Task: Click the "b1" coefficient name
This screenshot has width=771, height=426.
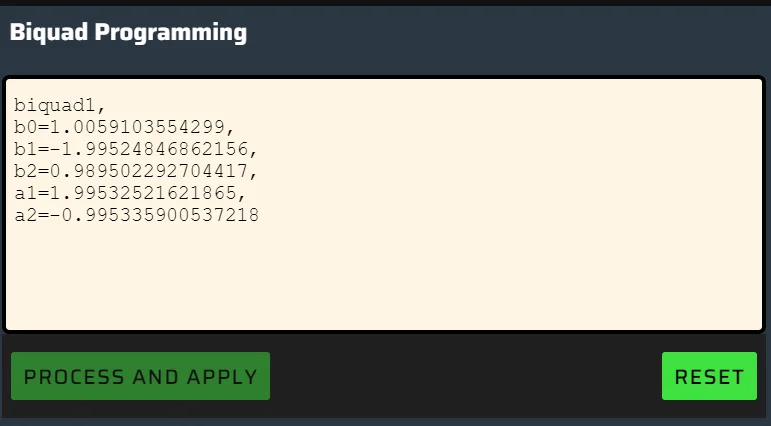Action: 25,149
